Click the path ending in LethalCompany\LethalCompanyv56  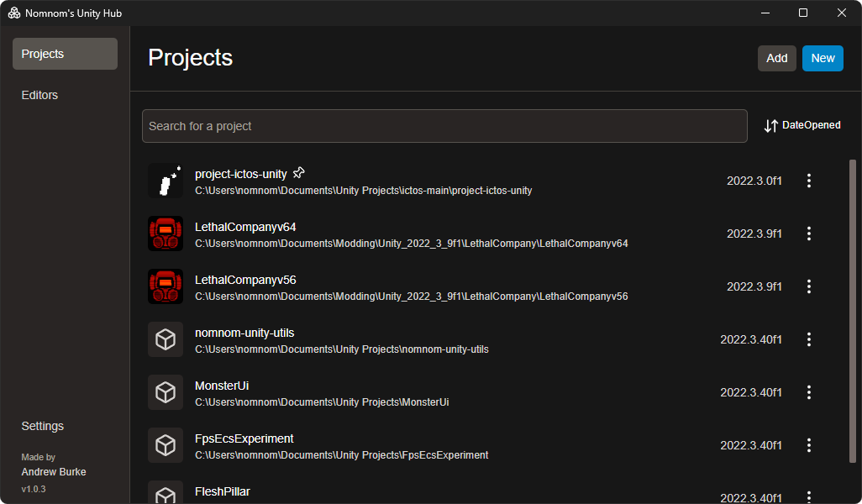(411, 297)
